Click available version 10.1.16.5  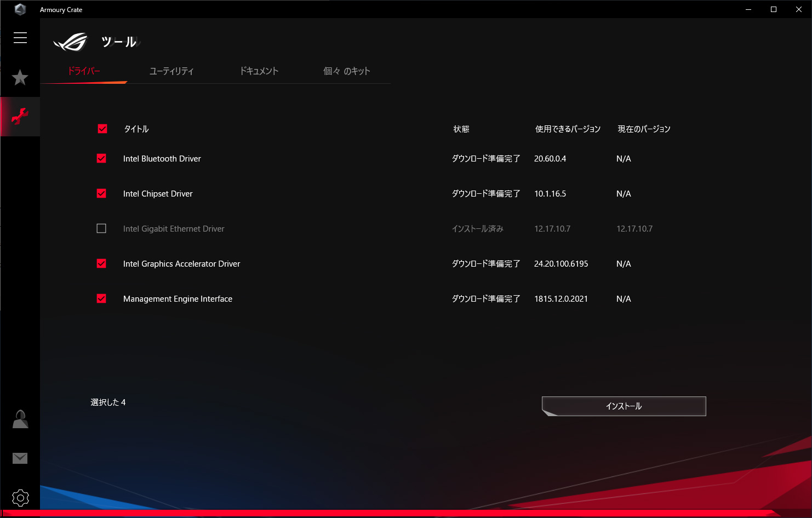pos(550,194)
